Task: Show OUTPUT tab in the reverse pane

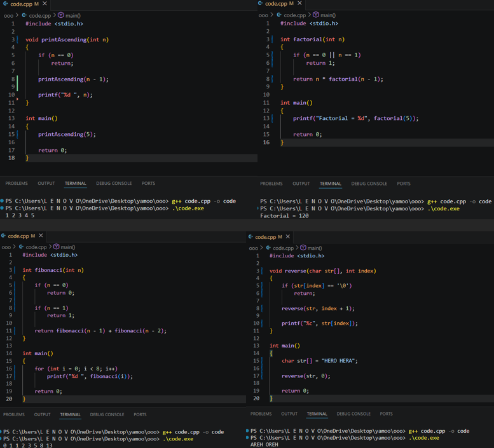Action: click(289, 414)
